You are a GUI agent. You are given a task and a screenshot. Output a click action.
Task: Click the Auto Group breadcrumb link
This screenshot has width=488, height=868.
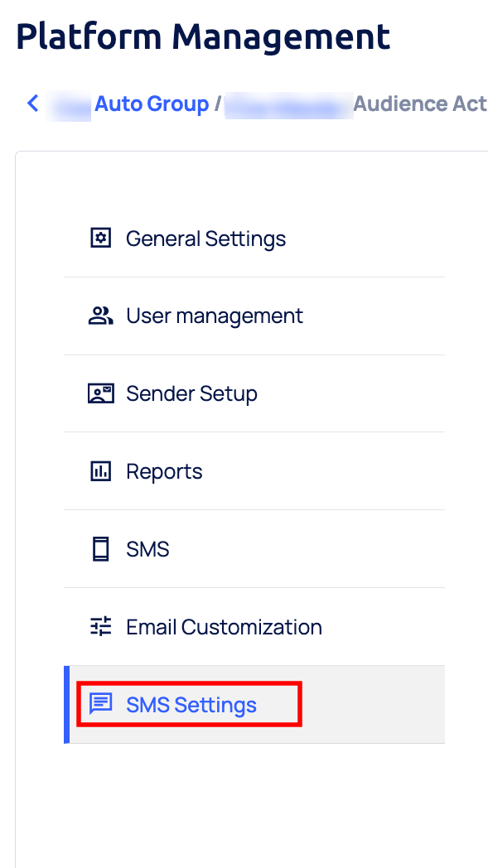[152, 104]
